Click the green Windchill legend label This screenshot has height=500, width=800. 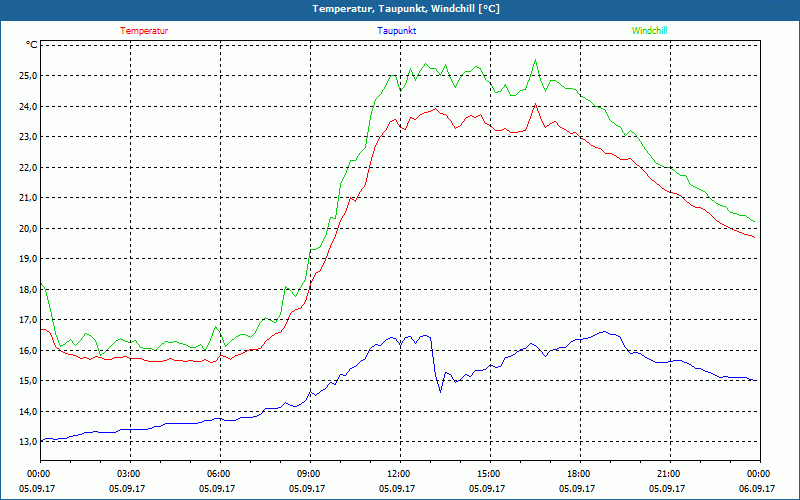coord(649,31)
